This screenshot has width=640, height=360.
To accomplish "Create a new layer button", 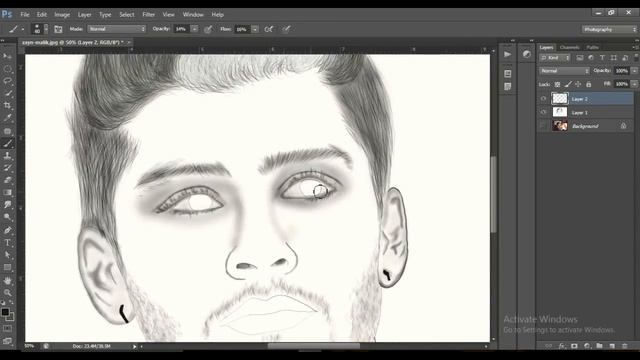I will (612, 346).
